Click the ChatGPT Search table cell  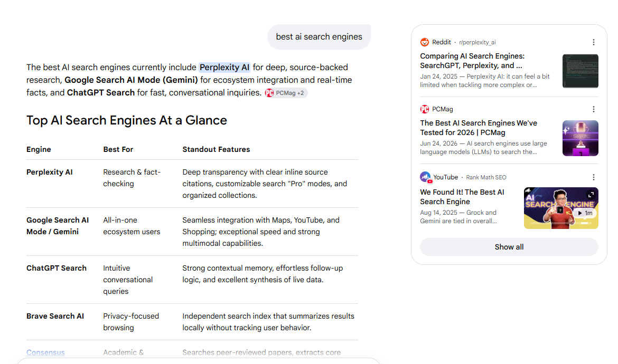pos(57,268)
